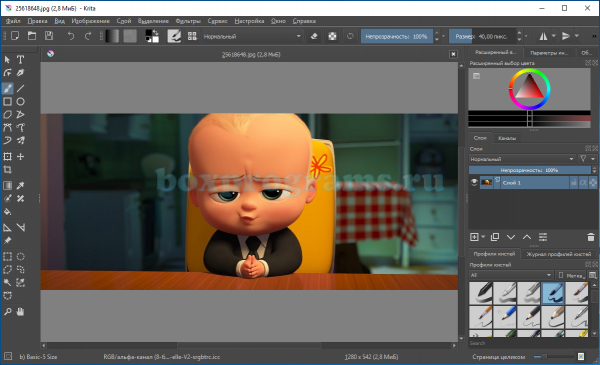Open the brush editor settings
600x365 pixels.
click(174, 36)
